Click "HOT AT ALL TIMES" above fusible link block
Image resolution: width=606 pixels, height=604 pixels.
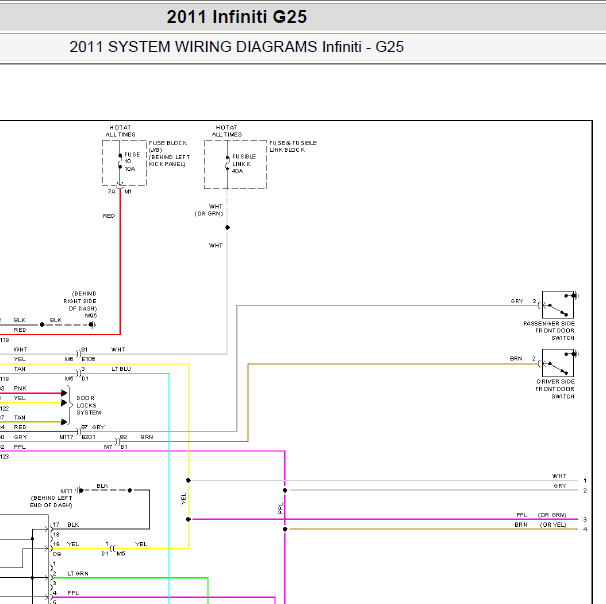[227, 131]
